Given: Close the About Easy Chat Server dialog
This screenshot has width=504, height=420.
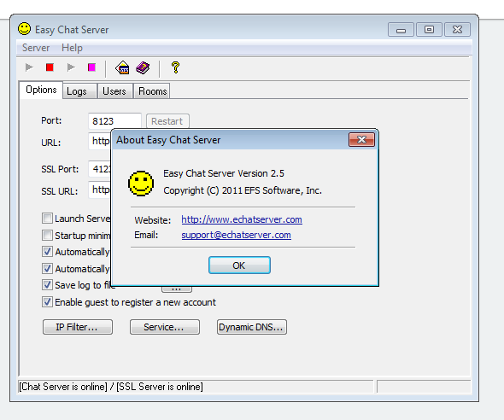Looking at the screenshot, I should (x=361, y=140).
